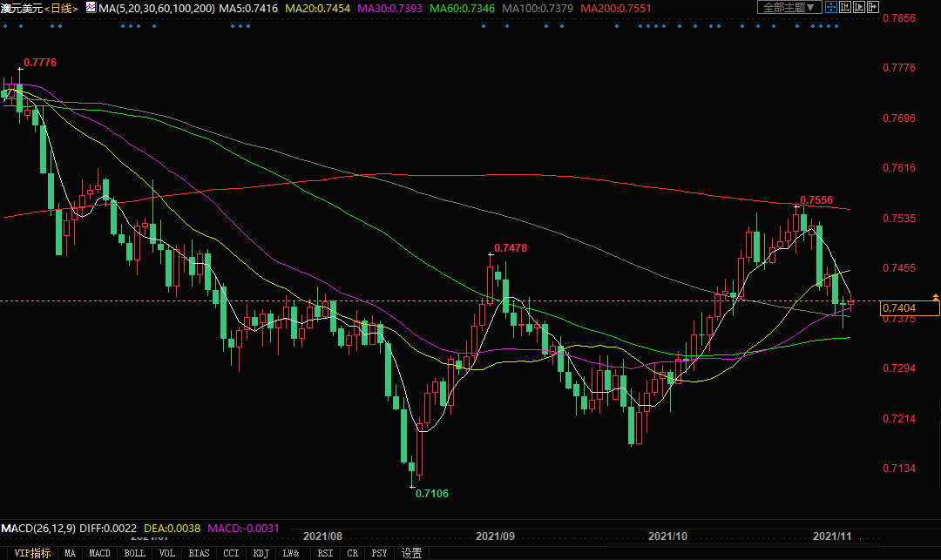This screenshot has height=560, width=941.
Task: Activate the crosshair cursor icon
Action: click(830, 7)
